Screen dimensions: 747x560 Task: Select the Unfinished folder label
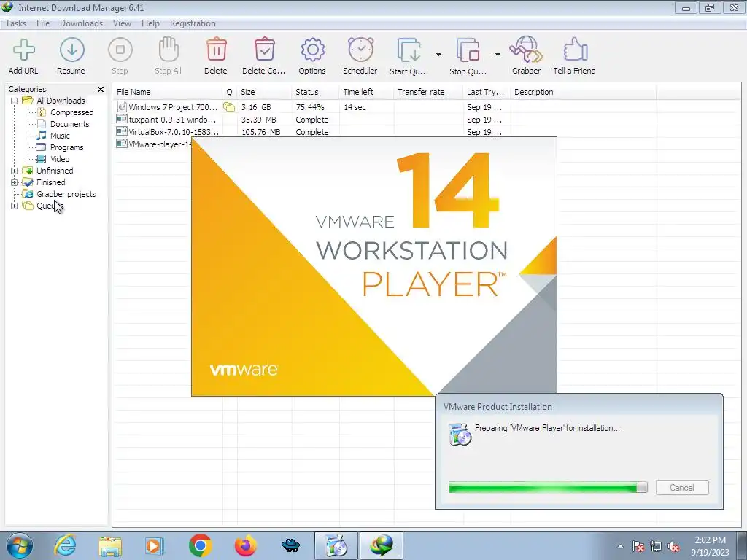(x=55, y=171)
